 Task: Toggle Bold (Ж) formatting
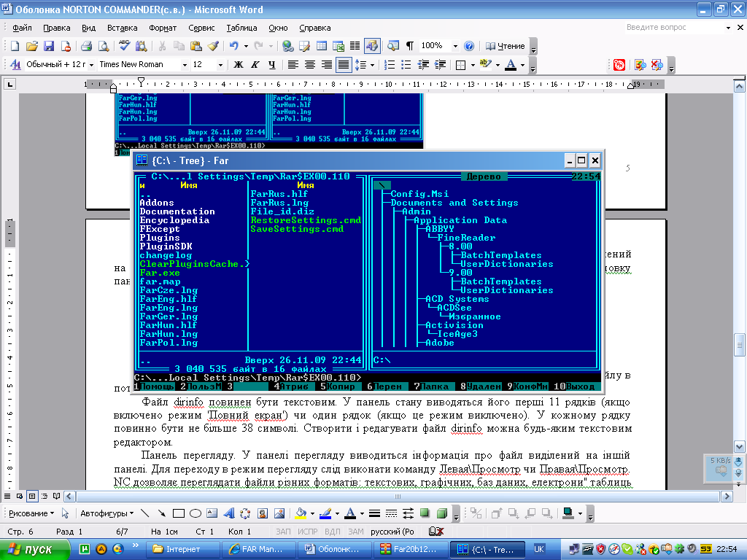coord(239,65)
